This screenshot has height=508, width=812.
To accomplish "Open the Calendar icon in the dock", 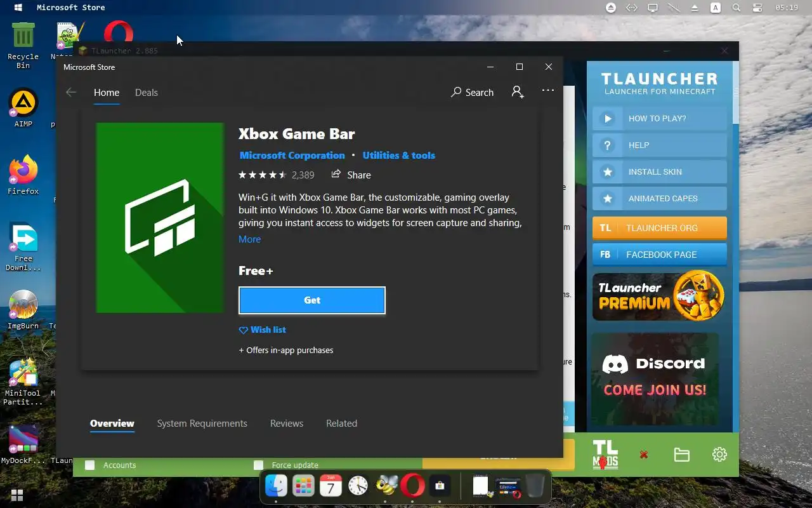I will tap(331, 486).
